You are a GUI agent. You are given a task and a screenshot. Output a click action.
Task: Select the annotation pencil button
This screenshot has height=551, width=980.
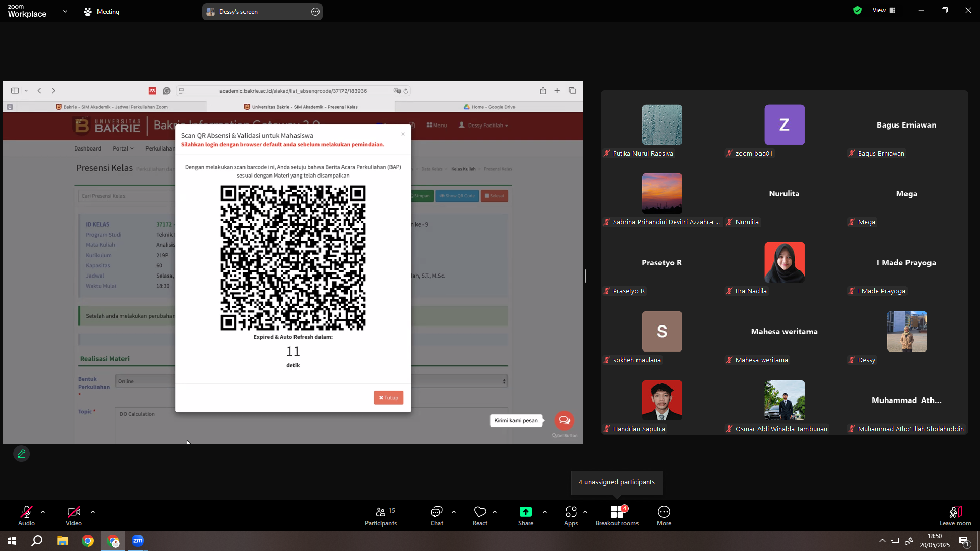21,454
